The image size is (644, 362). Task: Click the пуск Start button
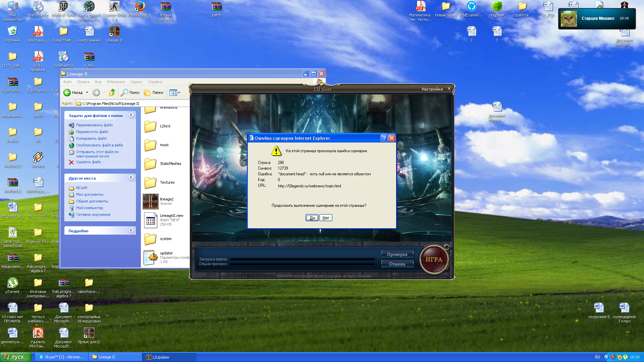pyautogui.click(x=15, y=357)
